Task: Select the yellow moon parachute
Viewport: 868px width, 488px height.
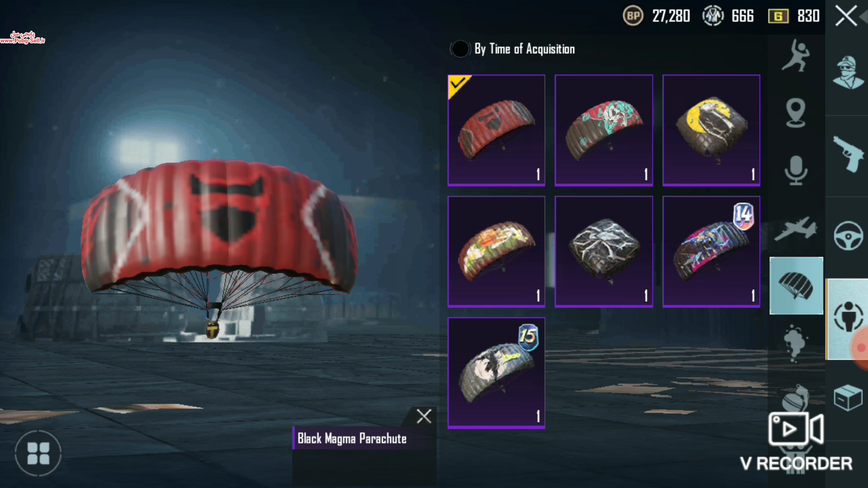Action: point(712,130)
